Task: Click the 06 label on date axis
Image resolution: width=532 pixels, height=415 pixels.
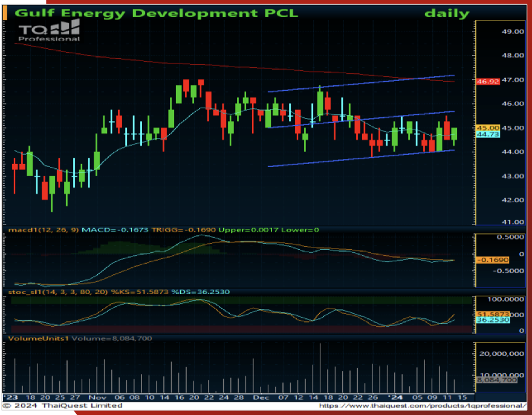Action: pyautogui.click(x=120, y=397)
